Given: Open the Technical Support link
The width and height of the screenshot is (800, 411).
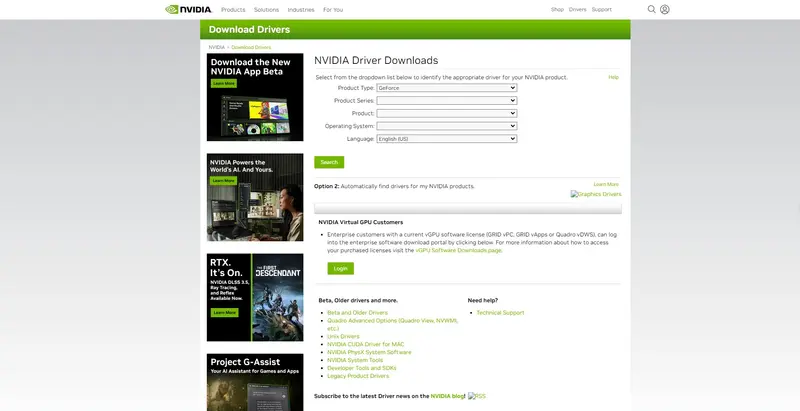Looking at the screenshot, I should (500, 313).
